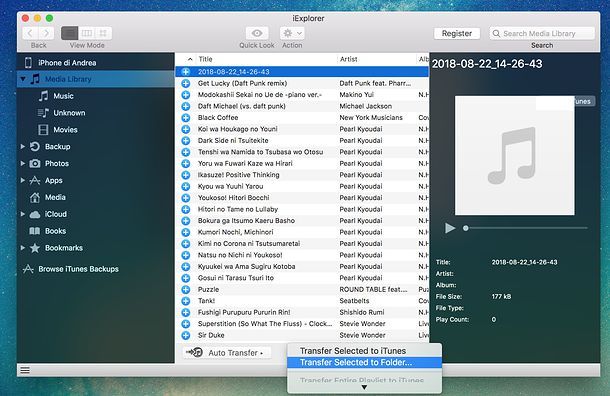Sort by the Title column header

pyautogui.click(x=205, y=59)
